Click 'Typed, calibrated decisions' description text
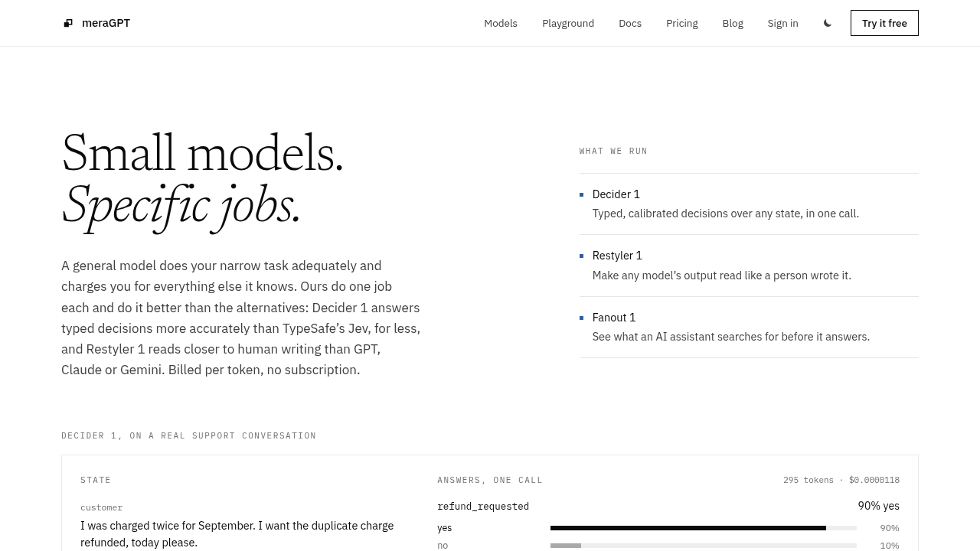This screenshot has width=980, height=551. point(725,214)
